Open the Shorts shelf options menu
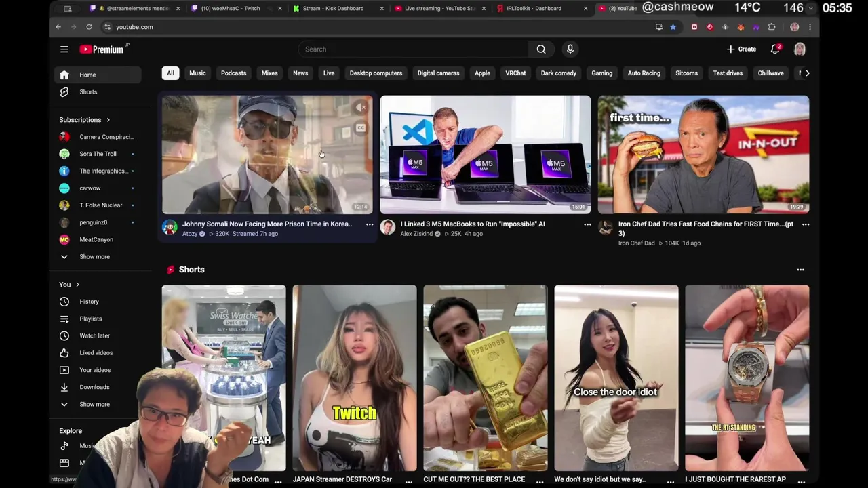 (800, 270)
